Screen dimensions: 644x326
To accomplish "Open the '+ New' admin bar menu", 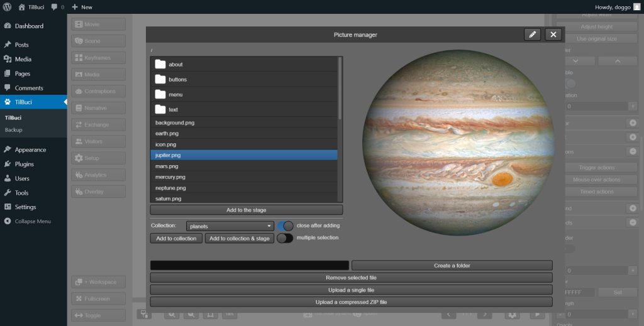I will click(82, 7).
